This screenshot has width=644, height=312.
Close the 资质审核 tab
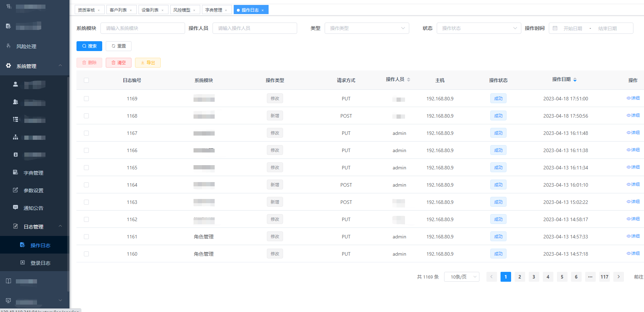click(99, 10)
